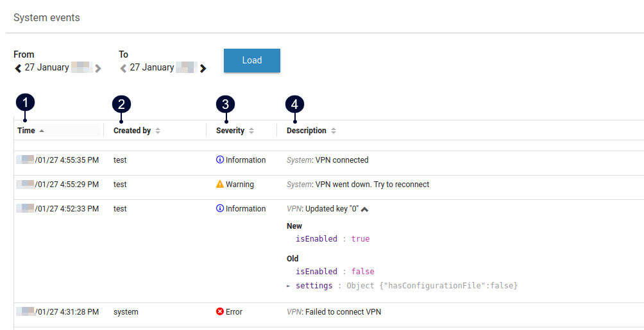
Task: Click the Warning triangle severity icon
Action: [220, 185]
